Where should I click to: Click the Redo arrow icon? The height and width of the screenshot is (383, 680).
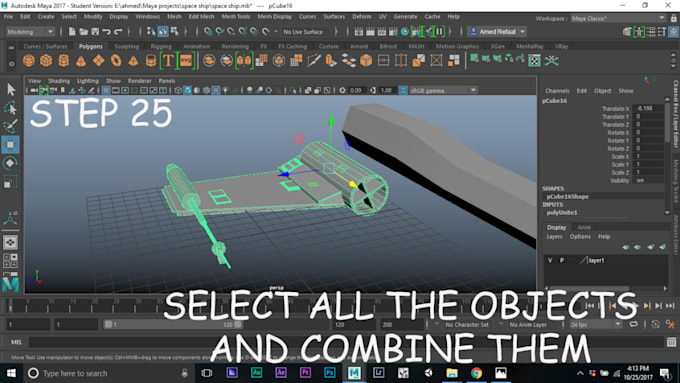tap(118, 32)
